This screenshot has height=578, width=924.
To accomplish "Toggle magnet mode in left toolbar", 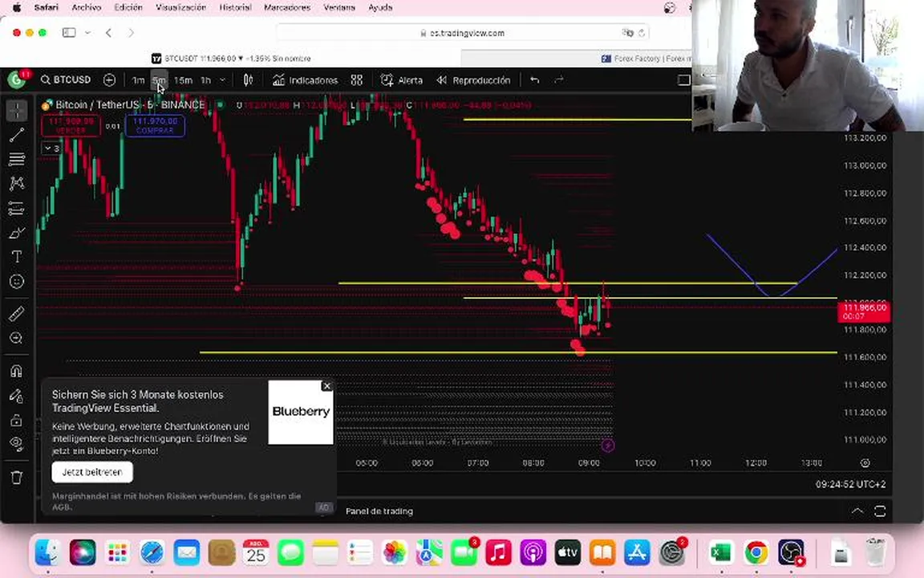I will [x=17, y=371].
